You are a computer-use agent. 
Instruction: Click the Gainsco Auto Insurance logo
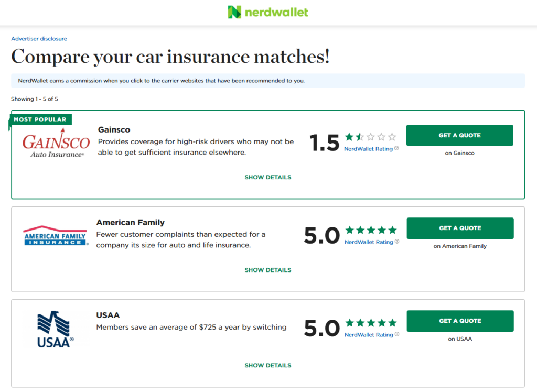click(56, 144)
